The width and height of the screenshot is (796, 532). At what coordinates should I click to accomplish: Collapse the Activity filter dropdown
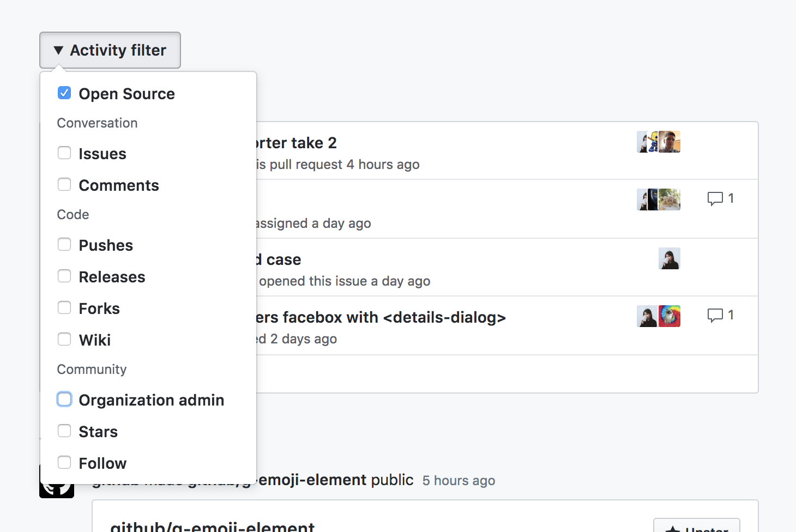[x=110, y=50]
